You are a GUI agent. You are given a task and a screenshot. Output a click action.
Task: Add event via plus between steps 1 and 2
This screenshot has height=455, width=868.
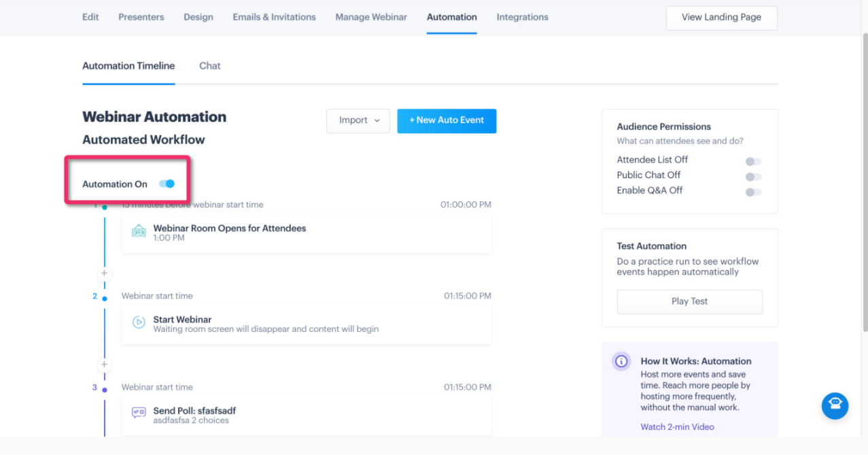(x=104, y=273)
